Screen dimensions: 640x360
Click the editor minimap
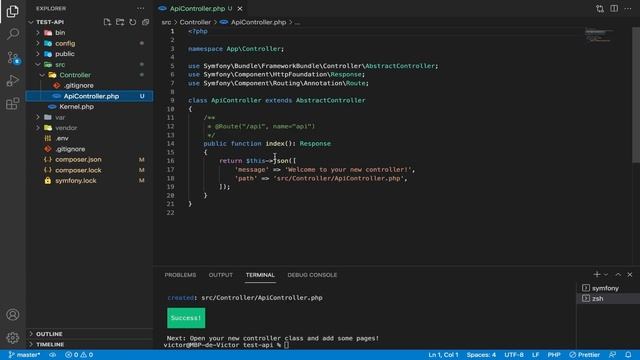(x=599, y=36)
